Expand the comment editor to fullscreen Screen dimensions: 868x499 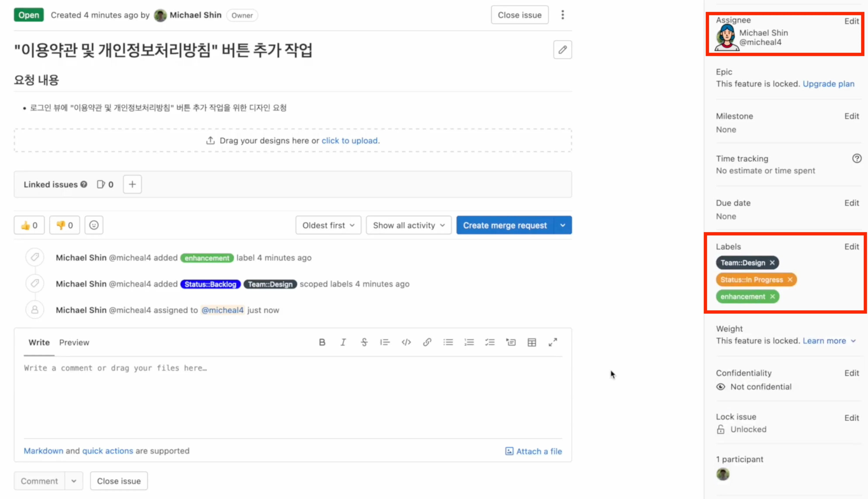click(553, 342)
